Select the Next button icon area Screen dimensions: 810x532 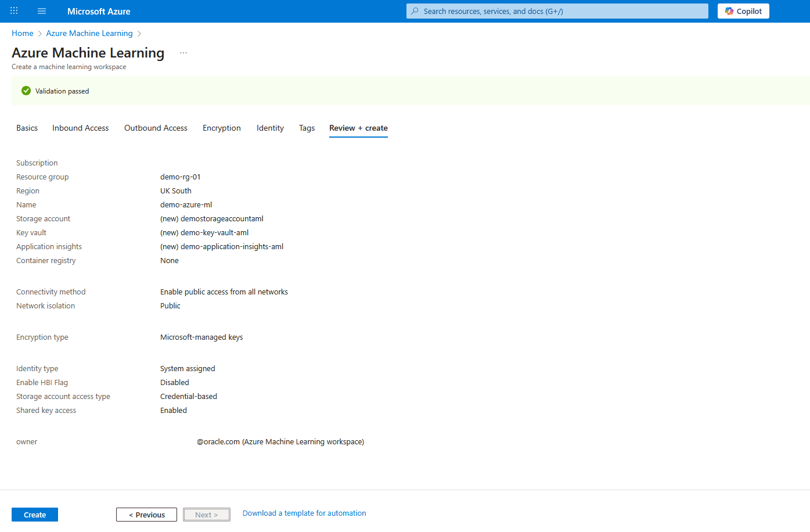[206, 514]
